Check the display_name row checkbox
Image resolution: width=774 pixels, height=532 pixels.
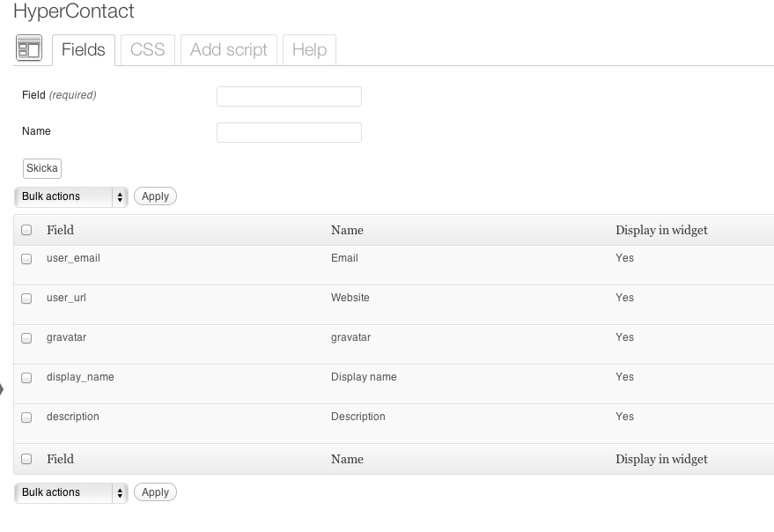26,377
